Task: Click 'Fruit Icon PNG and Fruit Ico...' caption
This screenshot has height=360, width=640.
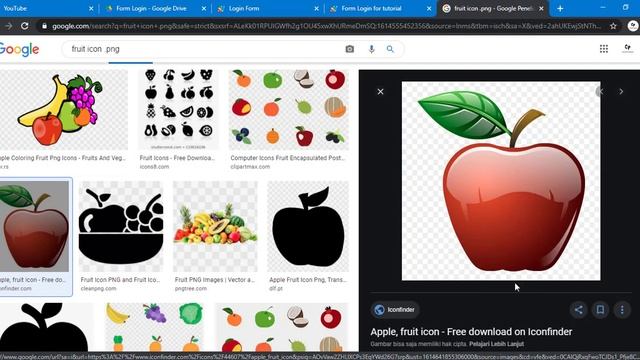Action: coord(120,280)
